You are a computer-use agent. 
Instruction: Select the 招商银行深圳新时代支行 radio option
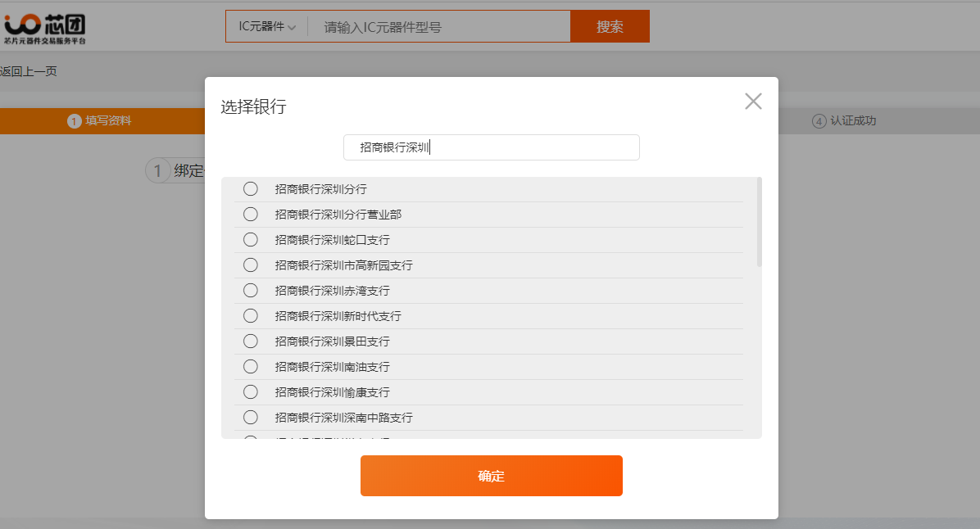[x=251, y=316]
